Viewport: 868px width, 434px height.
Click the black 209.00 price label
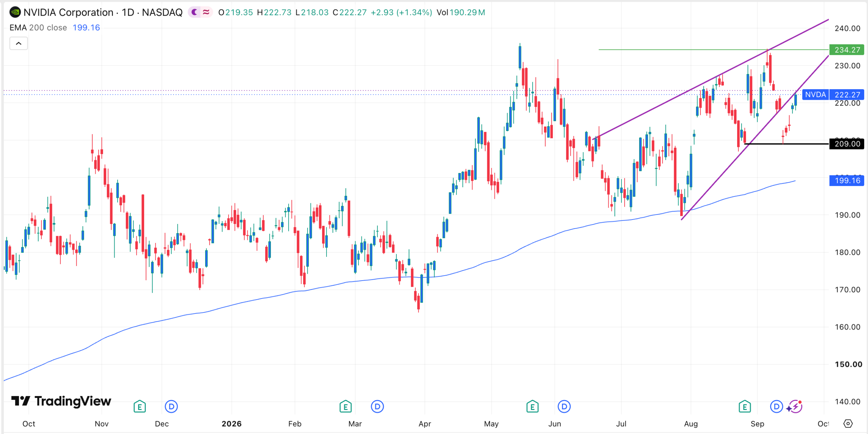tap(847, 144)
